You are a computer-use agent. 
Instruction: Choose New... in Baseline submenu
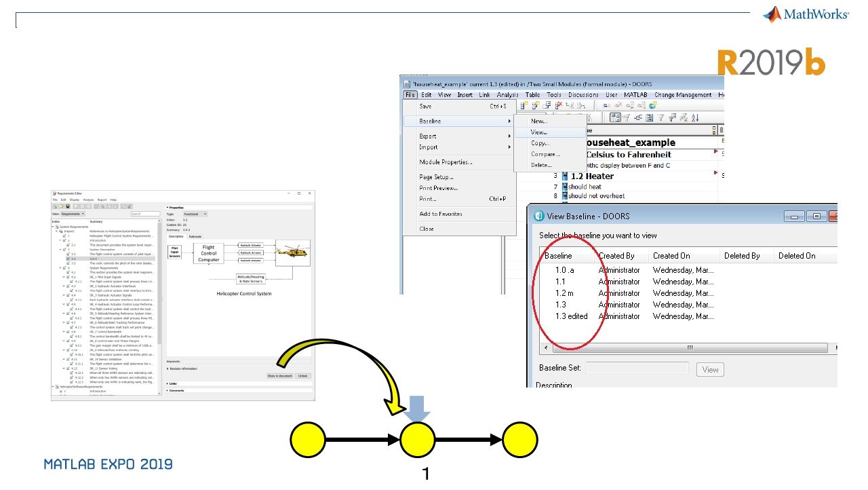click(549, 121)
